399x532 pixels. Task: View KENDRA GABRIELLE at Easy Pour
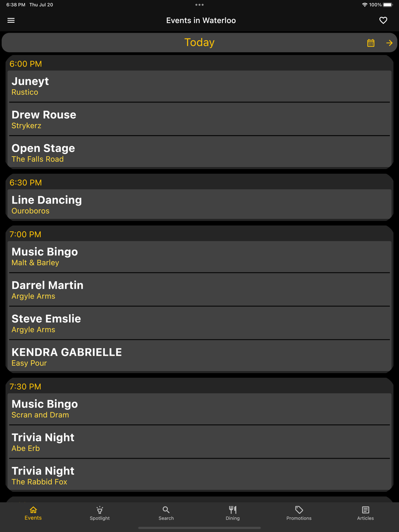coord(199,357)
